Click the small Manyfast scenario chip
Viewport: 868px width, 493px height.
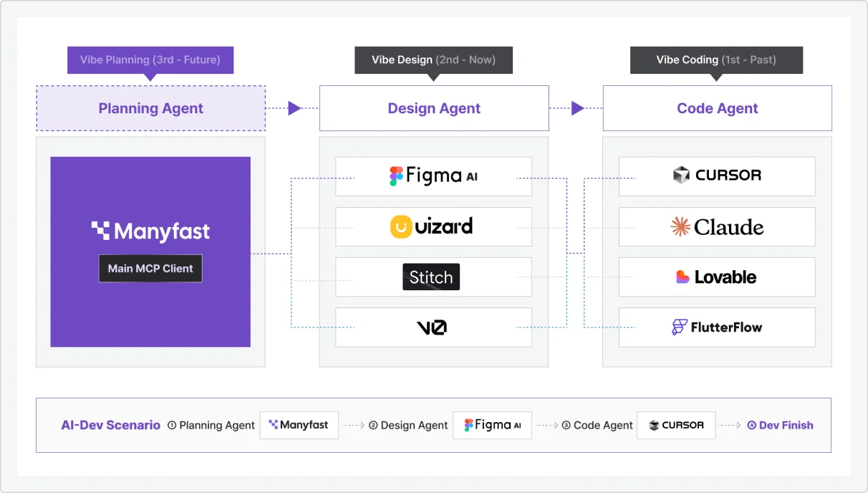click(299, 425)
